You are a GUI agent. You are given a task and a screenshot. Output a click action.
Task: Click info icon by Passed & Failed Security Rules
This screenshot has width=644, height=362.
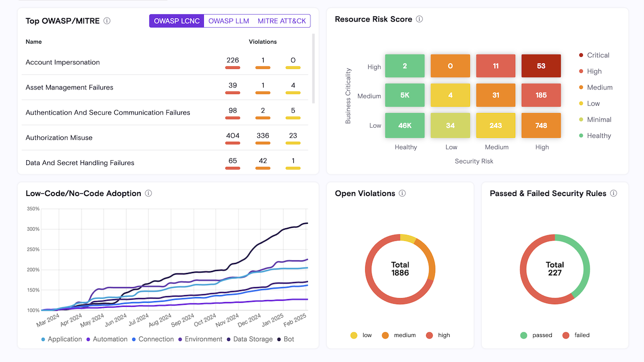tap(613, 194)
